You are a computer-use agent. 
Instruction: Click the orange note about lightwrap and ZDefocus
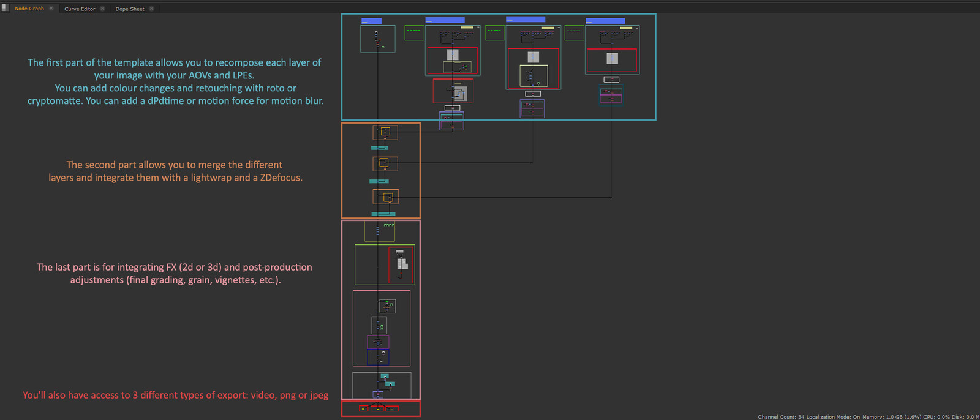pos(175,171)
